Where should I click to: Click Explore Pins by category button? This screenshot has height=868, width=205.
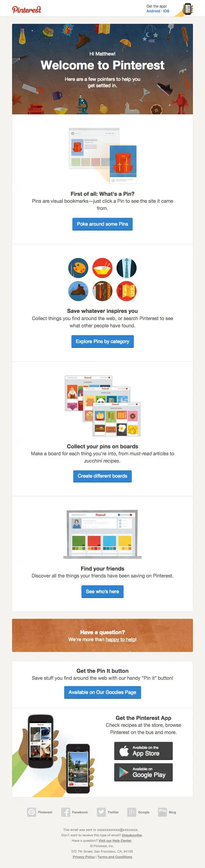[102, 341]
